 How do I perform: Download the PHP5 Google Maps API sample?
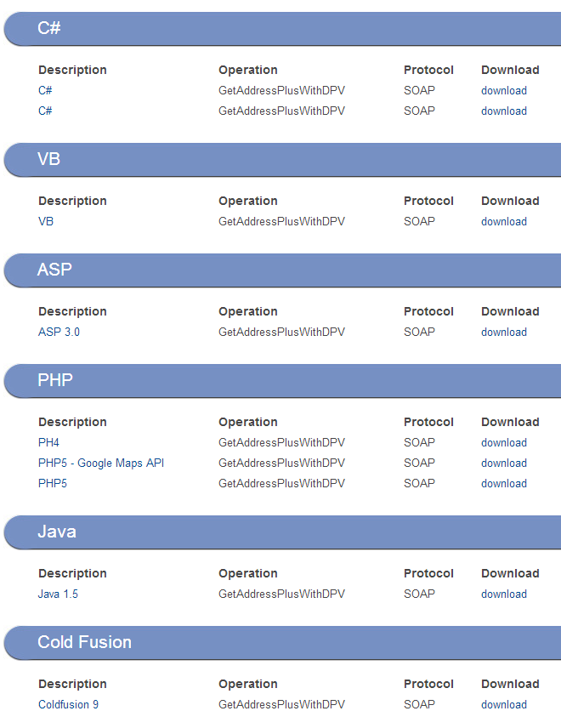pos(504,463)
